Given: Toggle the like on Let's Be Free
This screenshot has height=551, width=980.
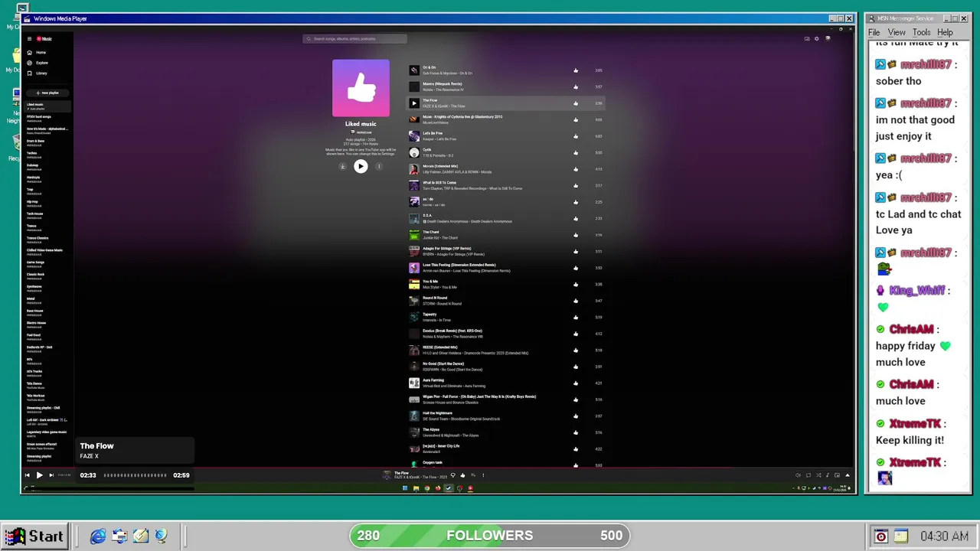Looking at the screenshot, I should pos(576,136).
